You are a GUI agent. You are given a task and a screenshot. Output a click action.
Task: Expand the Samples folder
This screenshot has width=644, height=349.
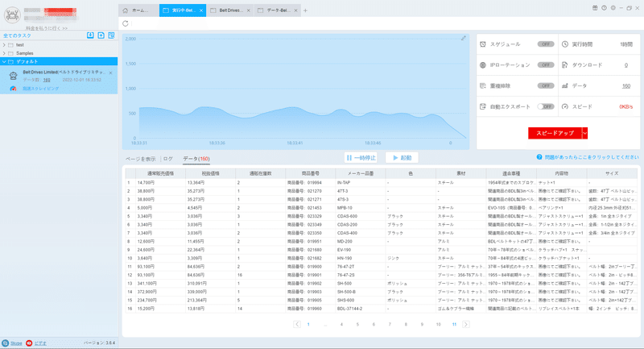[4, 53]
